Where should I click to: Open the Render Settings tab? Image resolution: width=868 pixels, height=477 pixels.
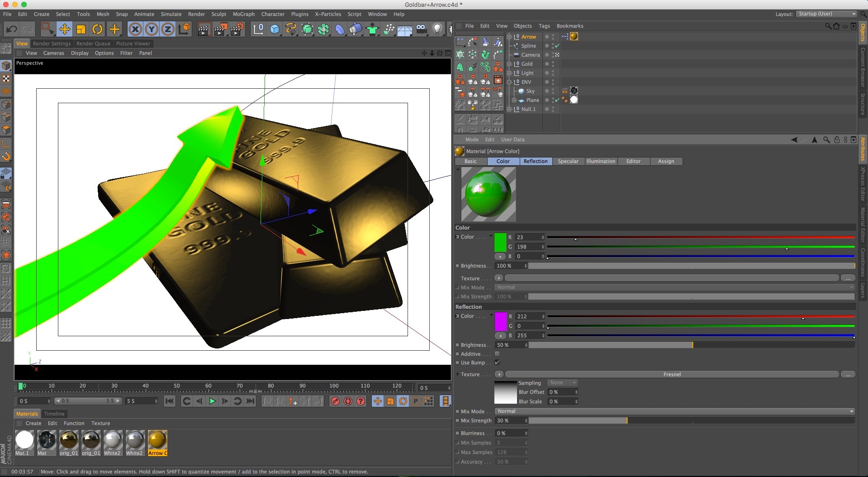tap(52, 44)
